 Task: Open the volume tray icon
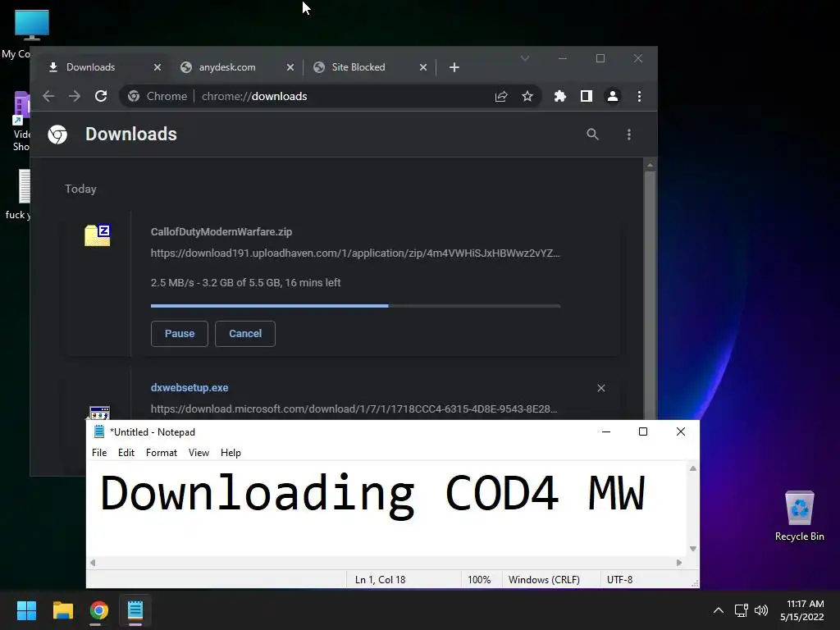click(x=760, y=610)
